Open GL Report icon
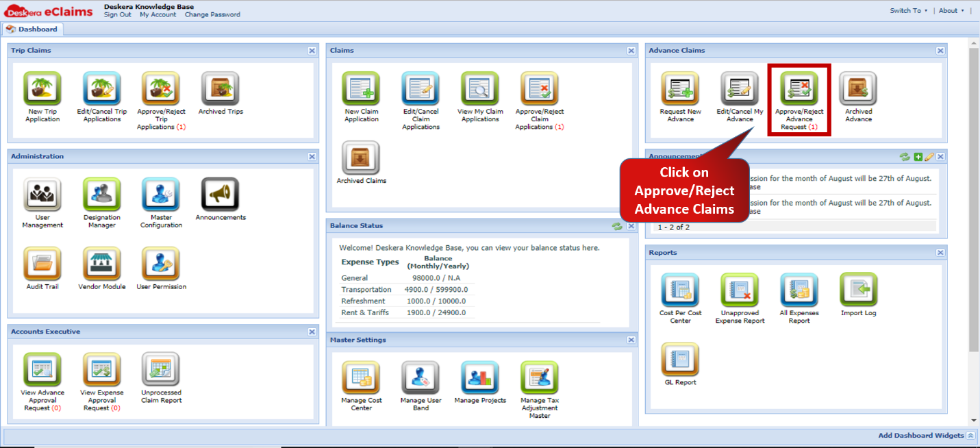The height and width of the screenshot is (448, 980). click(x=680, y=360)
